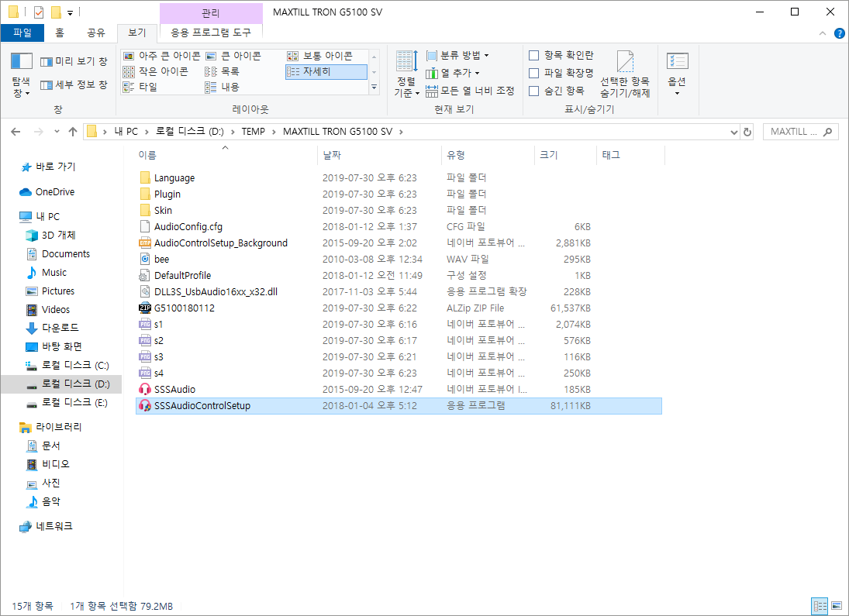Click TEMP in the address path

tap(253, 132)
